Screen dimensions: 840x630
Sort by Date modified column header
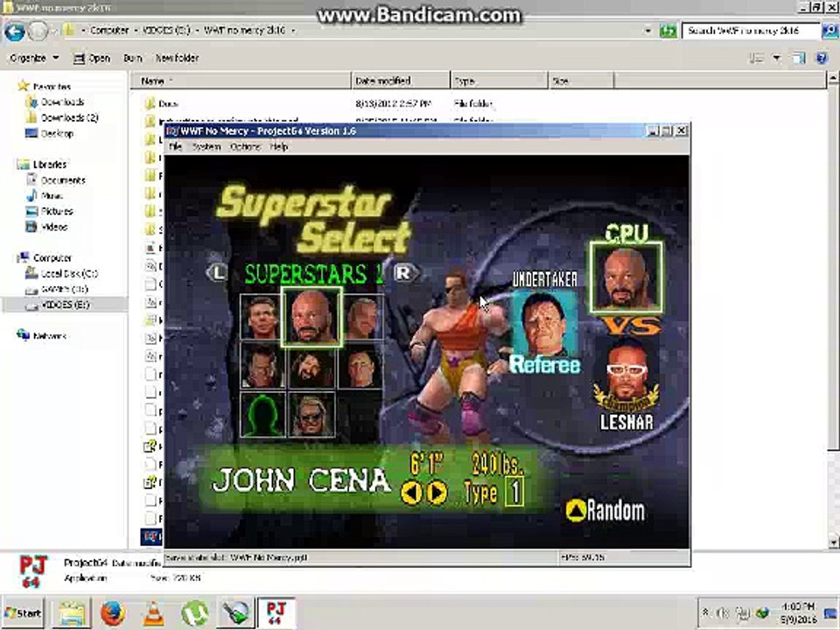point(401,80)
